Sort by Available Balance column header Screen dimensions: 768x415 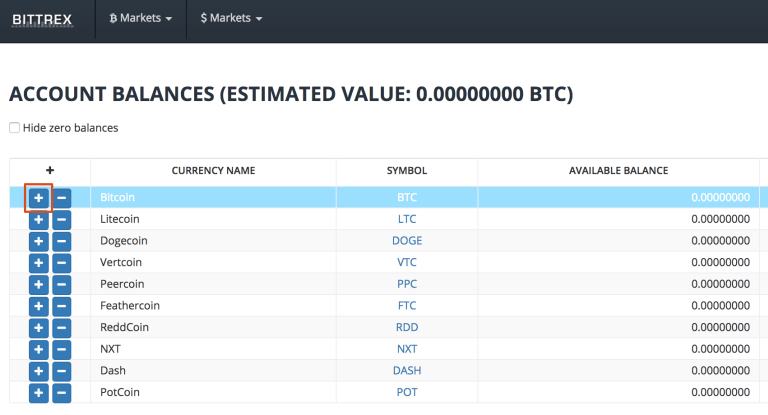(x=618, y=171)
